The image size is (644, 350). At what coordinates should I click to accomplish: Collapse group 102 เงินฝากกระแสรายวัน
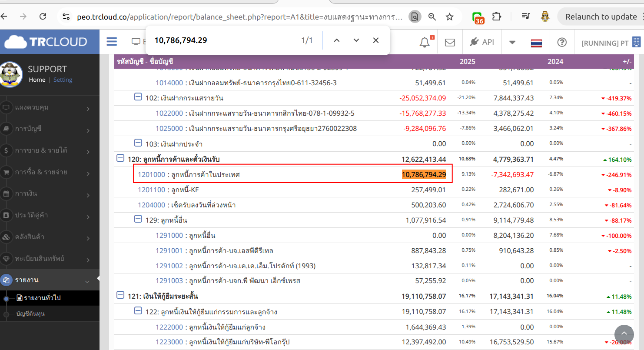click(x=138, y=97)
